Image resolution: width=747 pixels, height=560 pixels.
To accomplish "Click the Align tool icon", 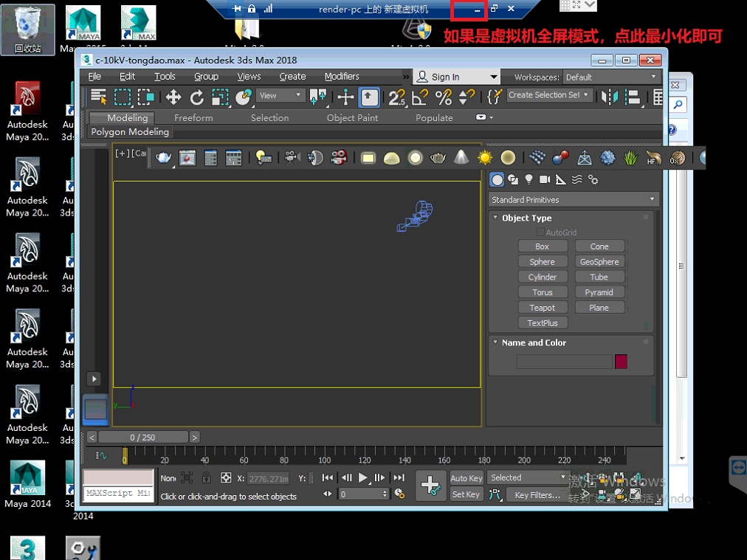I will click(633, 97).
